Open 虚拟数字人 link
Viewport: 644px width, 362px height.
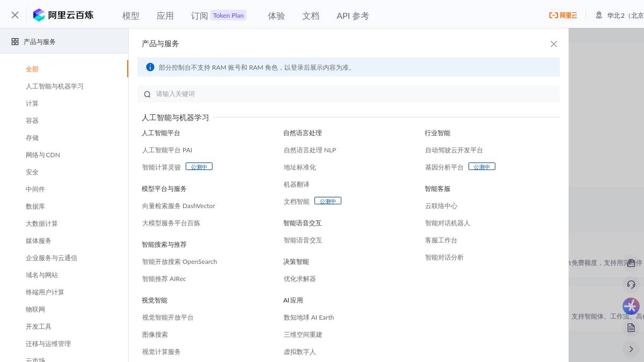click(x=300, y=352)
